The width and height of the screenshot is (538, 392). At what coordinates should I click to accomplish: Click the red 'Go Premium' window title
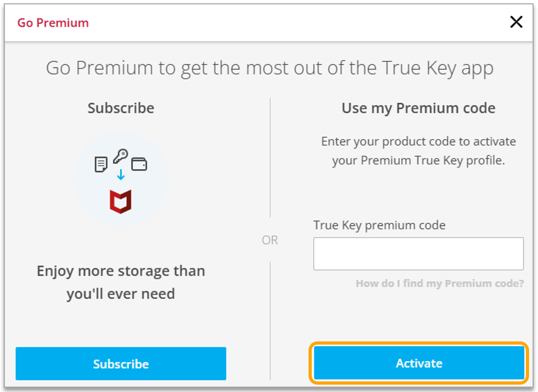click(53, 23)
